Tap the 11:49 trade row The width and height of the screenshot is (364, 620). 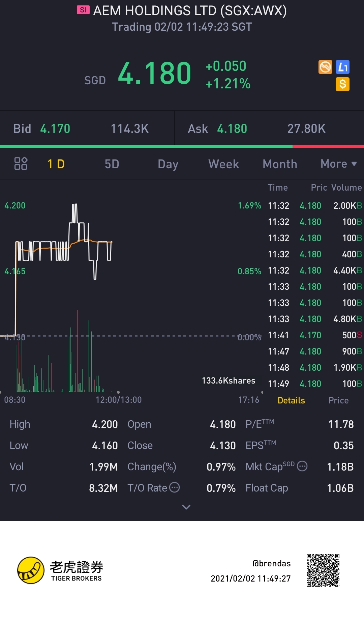coord(315,384)
